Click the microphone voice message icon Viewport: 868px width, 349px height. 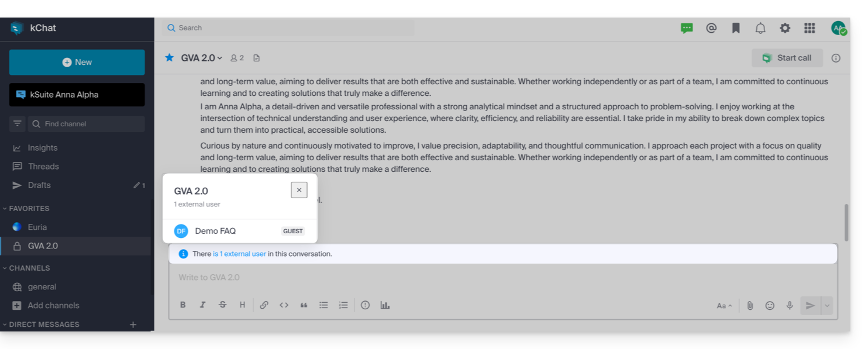pos(790,305)
